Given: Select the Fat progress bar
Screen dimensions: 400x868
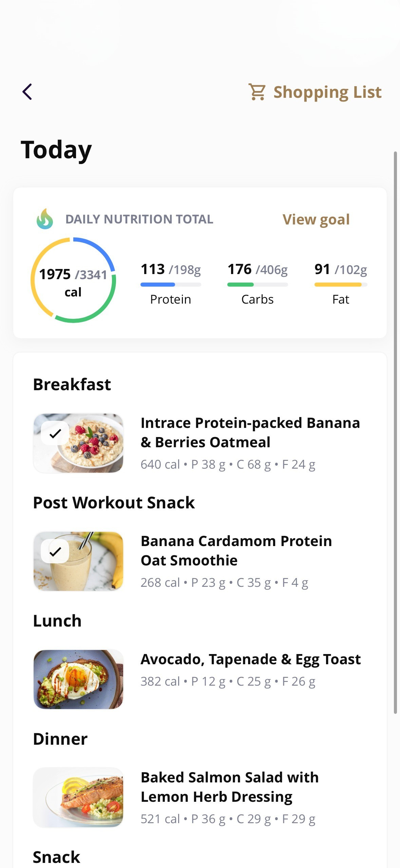Looking at the screenshot, I should click(341, 285).
